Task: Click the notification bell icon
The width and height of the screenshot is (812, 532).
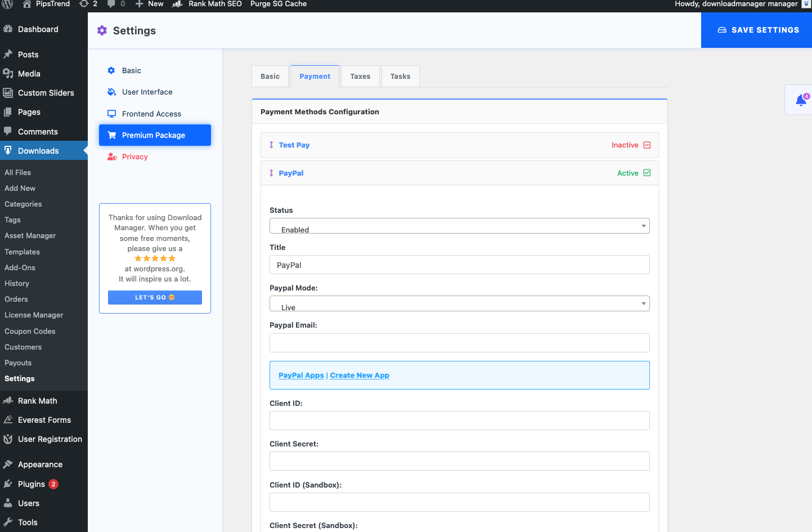Action: [x=801, y=100]
